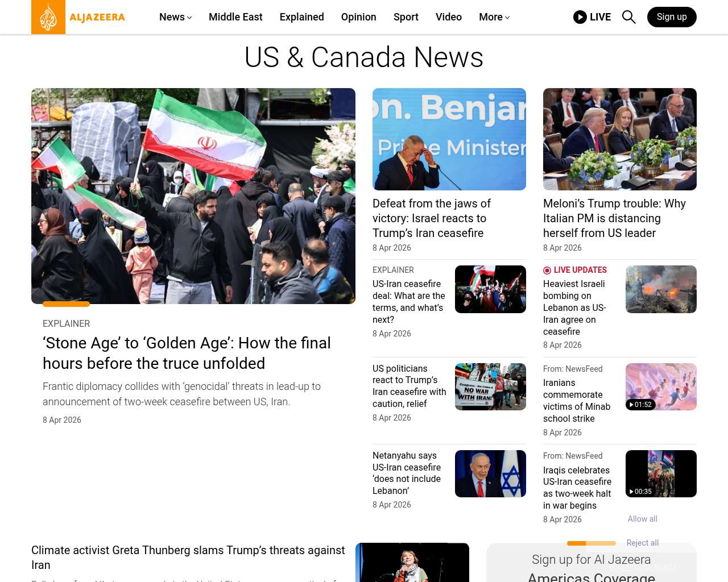
Task: Click Reject all cookies
Action: tap(642, 543)
